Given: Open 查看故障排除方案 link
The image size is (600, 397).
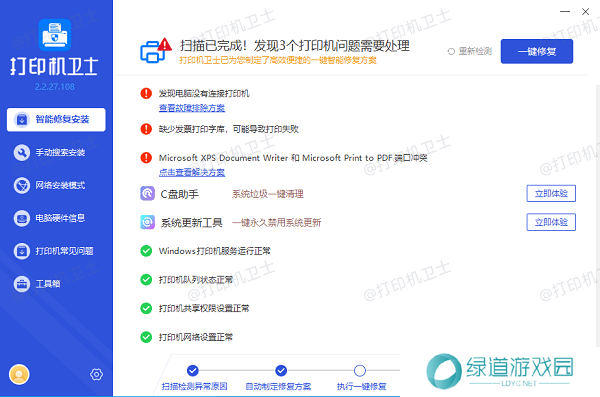Looking at the screenshot, I should pos(192,108).
